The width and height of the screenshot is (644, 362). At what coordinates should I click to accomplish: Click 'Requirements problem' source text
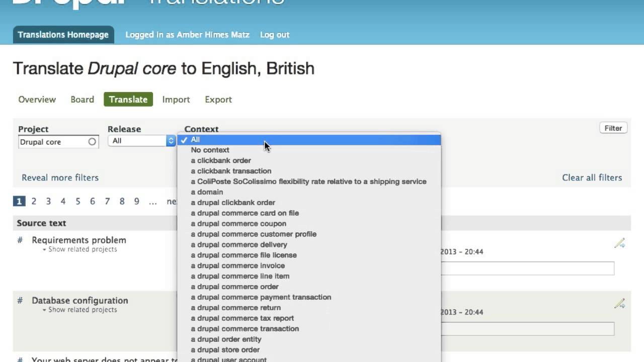coord(79,240)
